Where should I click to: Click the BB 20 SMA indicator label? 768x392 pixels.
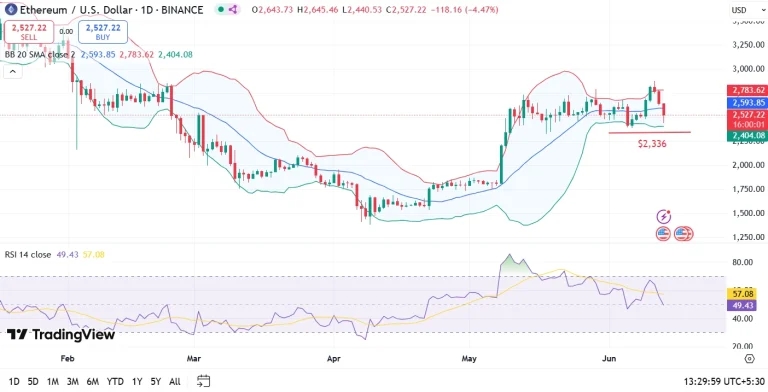pos(40,55)
